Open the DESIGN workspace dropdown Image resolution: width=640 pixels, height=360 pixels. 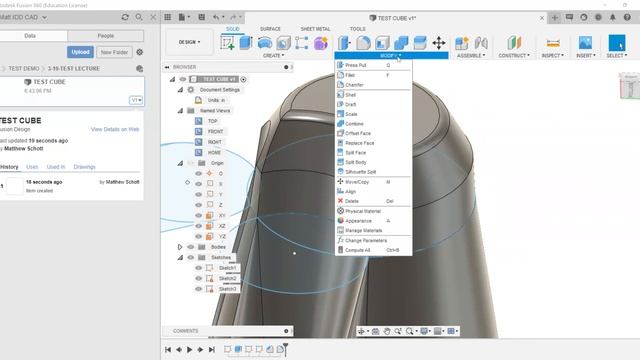coord(189,42)
